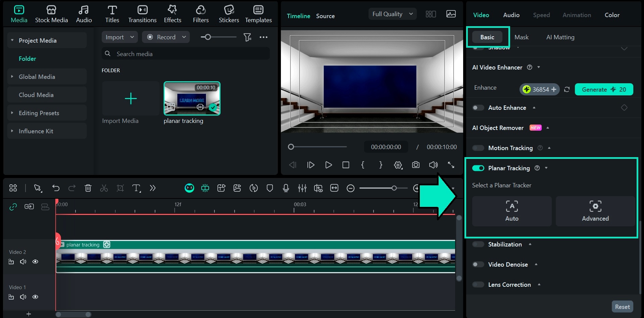Open the Full Quality dropdown
Image resolution: width=644 pixels, height=318 pixels.
point(392,14)
